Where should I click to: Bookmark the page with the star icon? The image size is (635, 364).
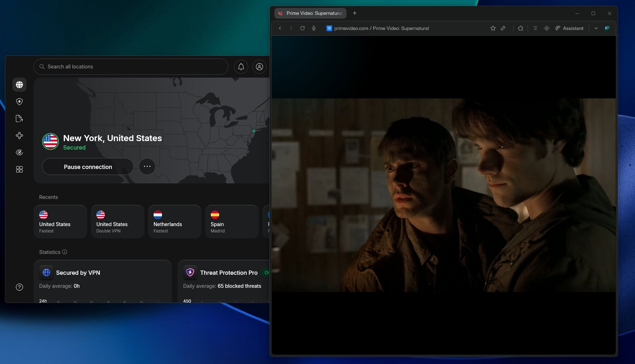click(x=493, y=28)
